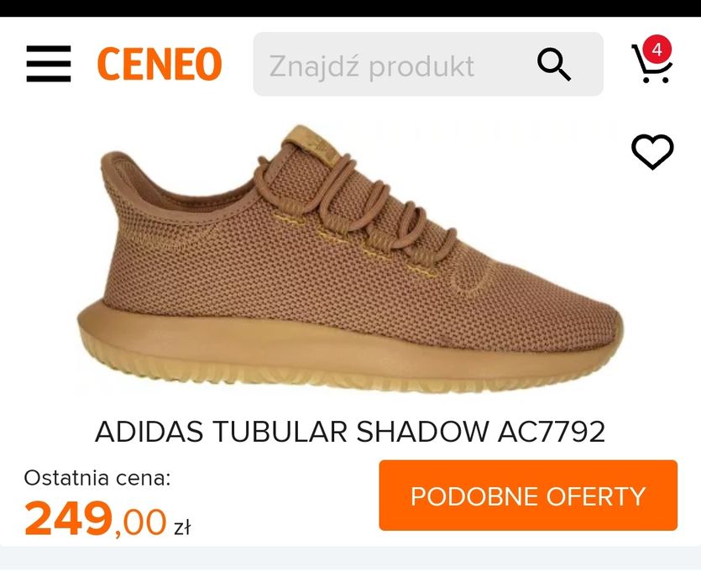Add product to favorites with heart
The image size is (701, 588).
click(652, 151)
